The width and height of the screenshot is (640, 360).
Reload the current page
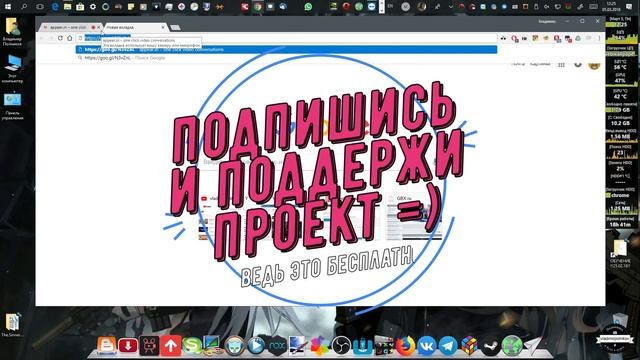(60, 38)
